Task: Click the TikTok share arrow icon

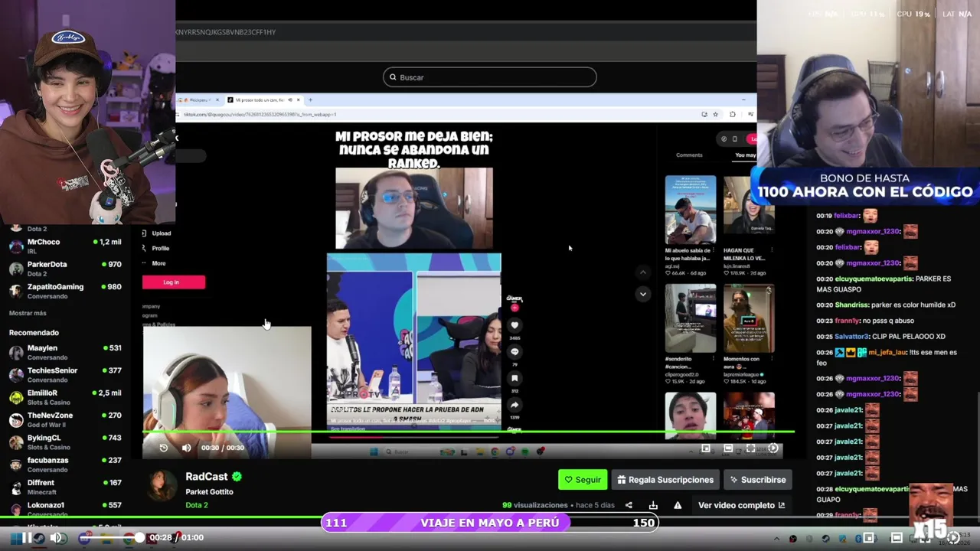Action: coord(514,405)
